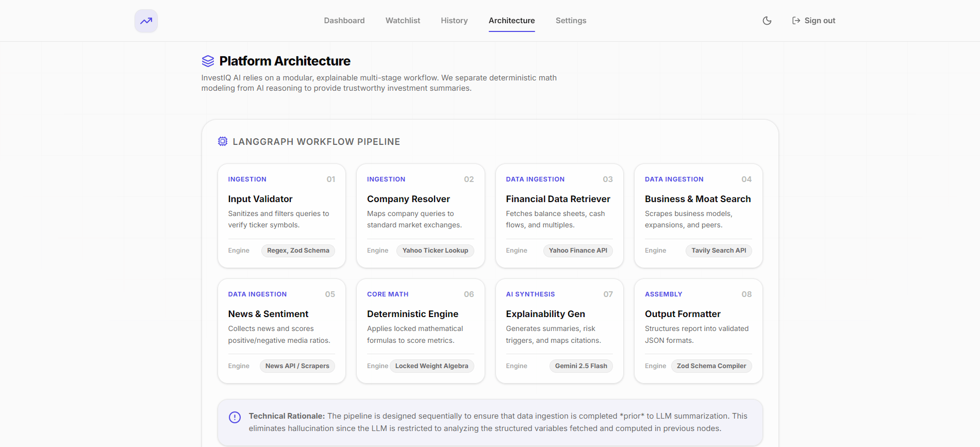Click the News API / Scrapers badge

pyautogui.click(x=297, y=366)
